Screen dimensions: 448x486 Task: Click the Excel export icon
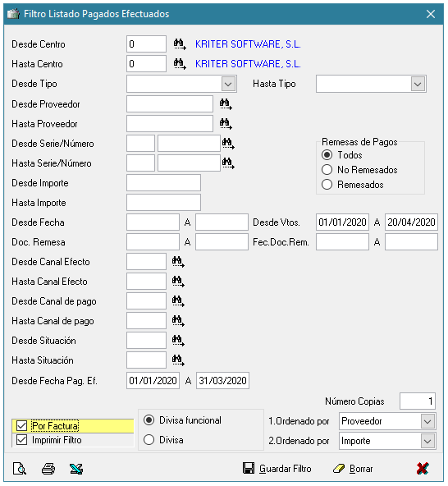click(76, 469)
